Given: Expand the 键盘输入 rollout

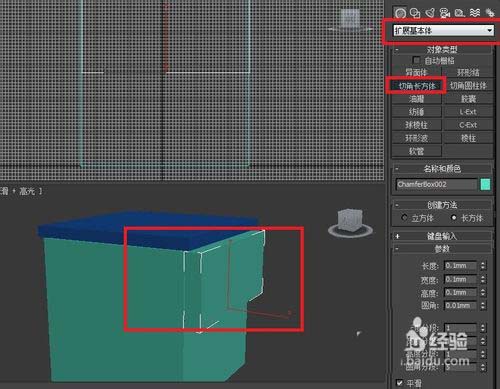Looking at the screenshot, I should click(442, 236).
